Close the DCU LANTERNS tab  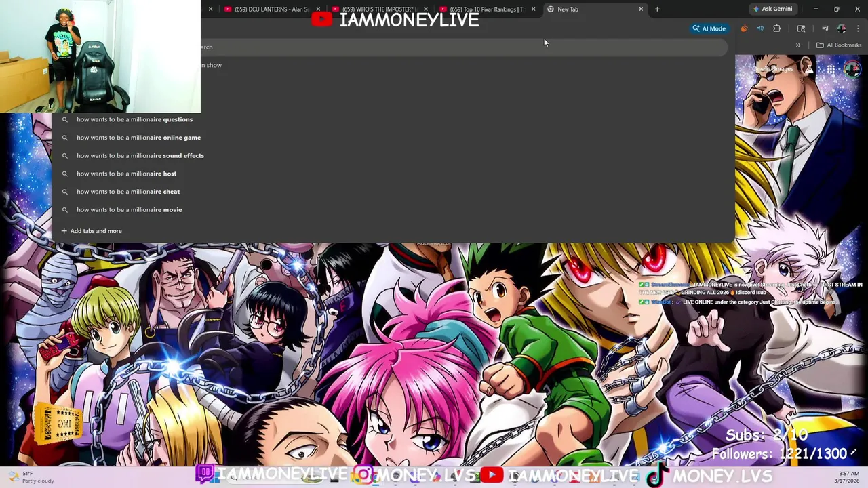[x=318, y=9]
